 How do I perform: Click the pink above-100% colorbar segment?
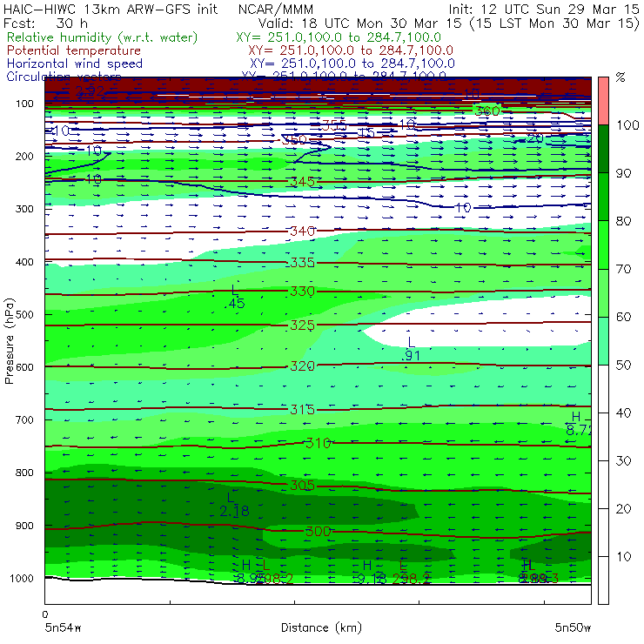[x=603, y=101]
